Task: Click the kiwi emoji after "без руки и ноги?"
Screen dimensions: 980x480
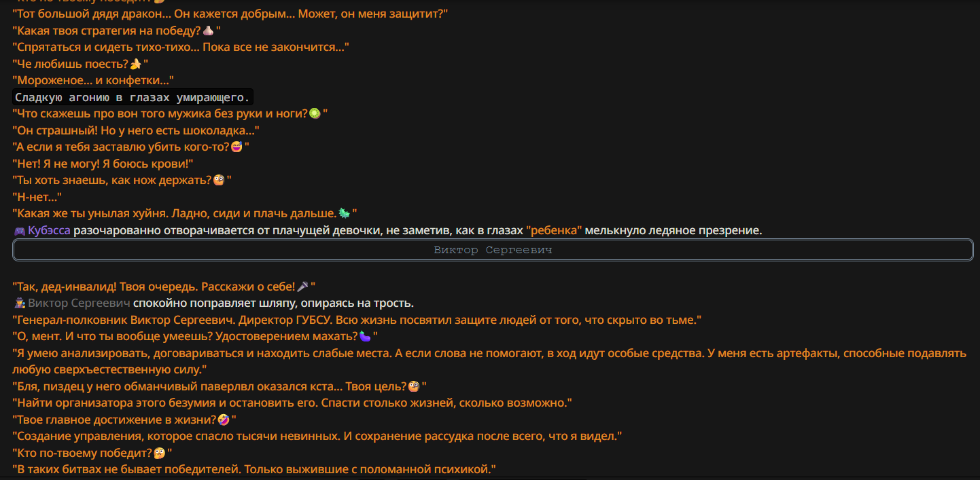Action: click(x=315, y=113)
